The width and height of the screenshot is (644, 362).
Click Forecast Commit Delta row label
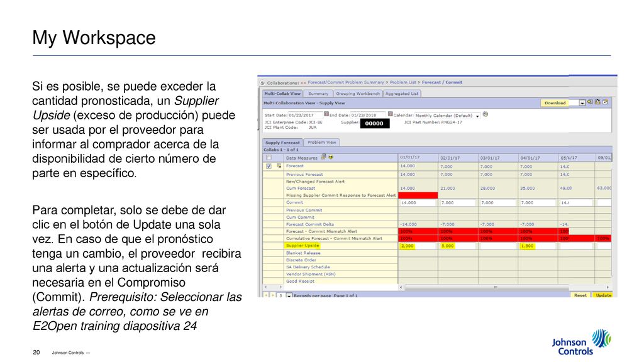click(x=310, y=224)
